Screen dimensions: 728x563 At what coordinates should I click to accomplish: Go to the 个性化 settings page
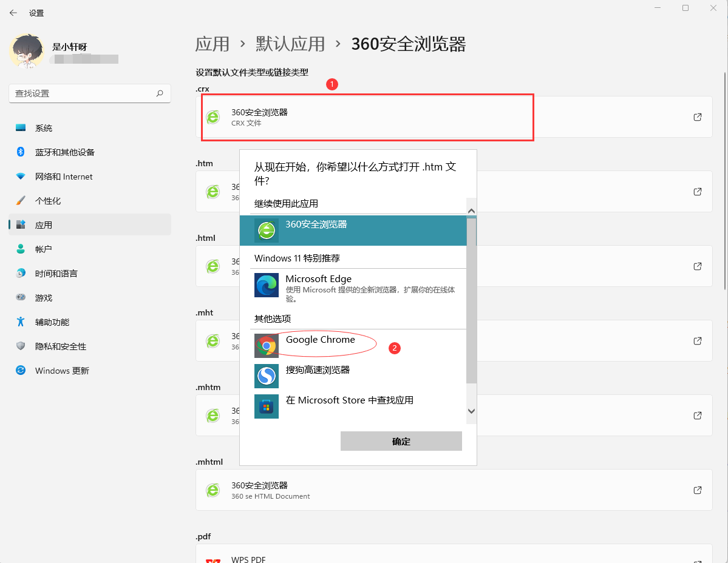[48, 201]
